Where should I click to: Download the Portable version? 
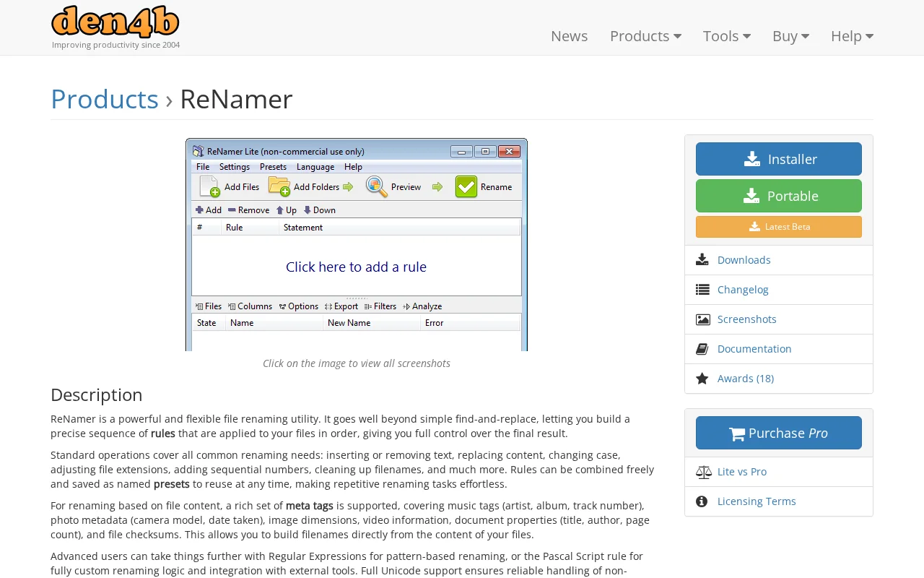[779, 196]
